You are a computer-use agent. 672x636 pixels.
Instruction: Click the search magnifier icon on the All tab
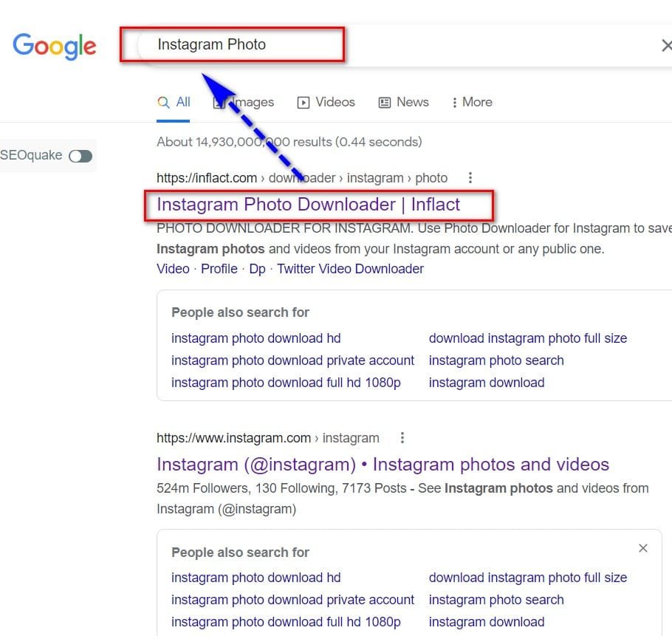coord(163,103)
